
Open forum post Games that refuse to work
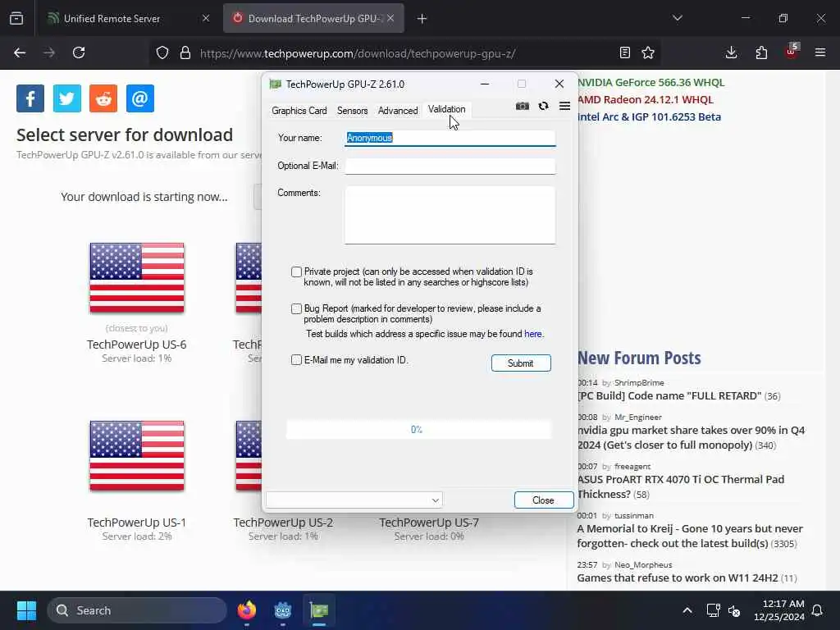point(677,578)
